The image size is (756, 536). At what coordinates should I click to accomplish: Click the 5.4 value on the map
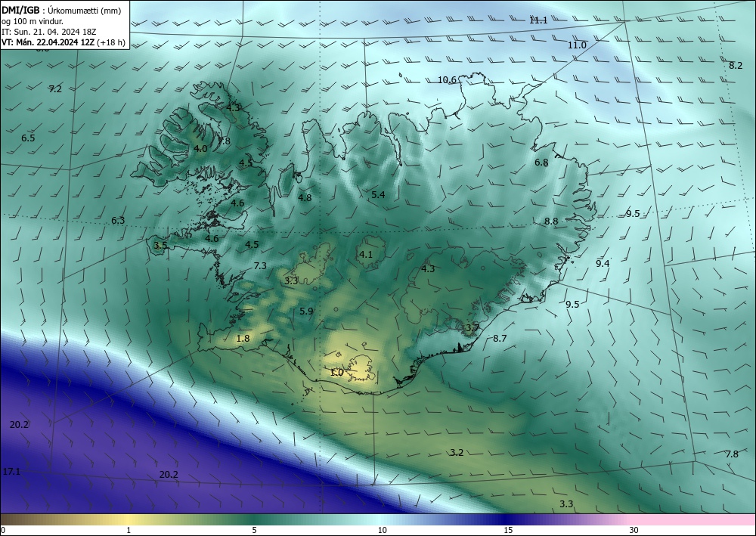pos(378,195)
